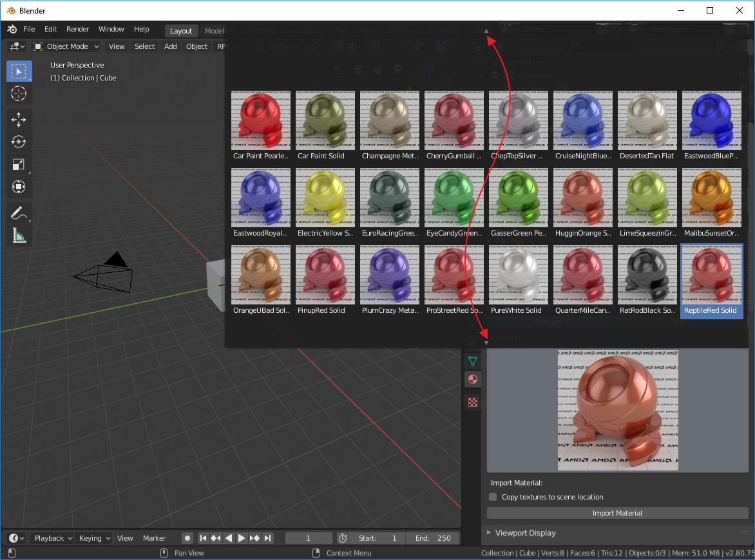Select the EuroRacingGreen material

[x=390, y=203]
